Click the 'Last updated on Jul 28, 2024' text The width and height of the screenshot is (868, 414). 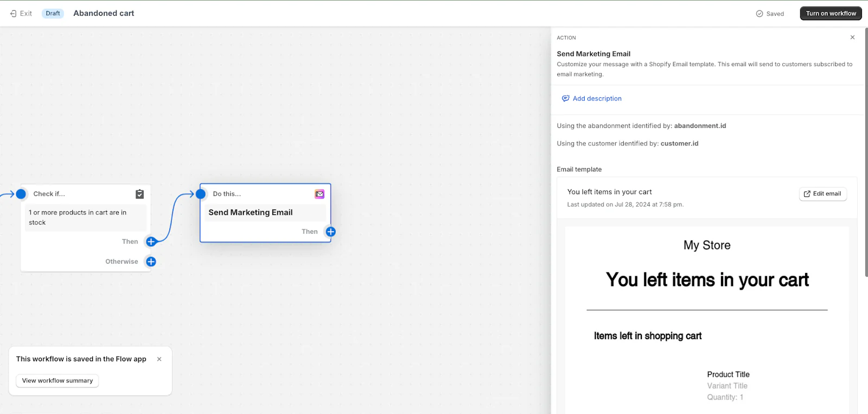click(625, 205)
